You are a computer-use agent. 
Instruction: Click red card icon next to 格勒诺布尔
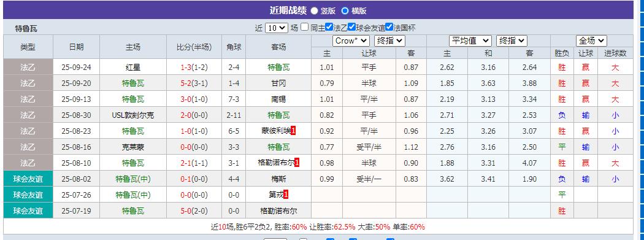(296, 163)
